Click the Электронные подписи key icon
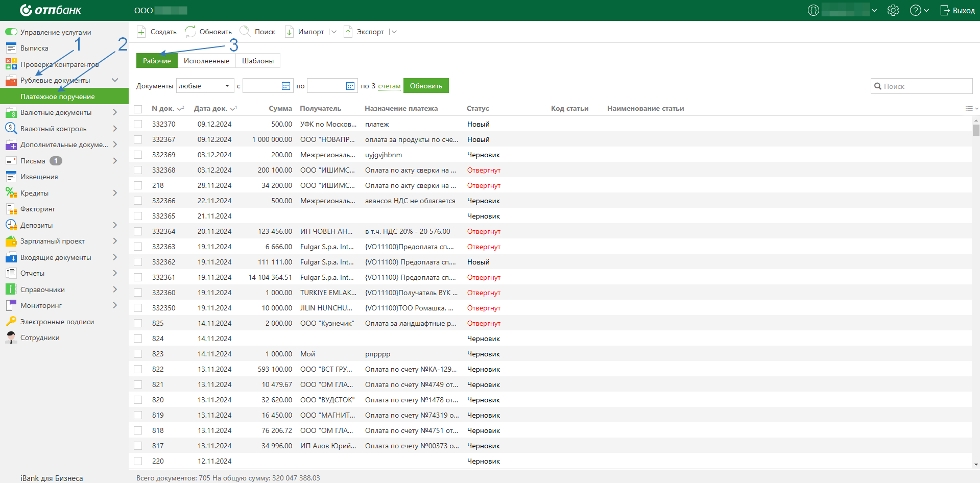This screenshot has height=483, width=980. tap(11, 322)
